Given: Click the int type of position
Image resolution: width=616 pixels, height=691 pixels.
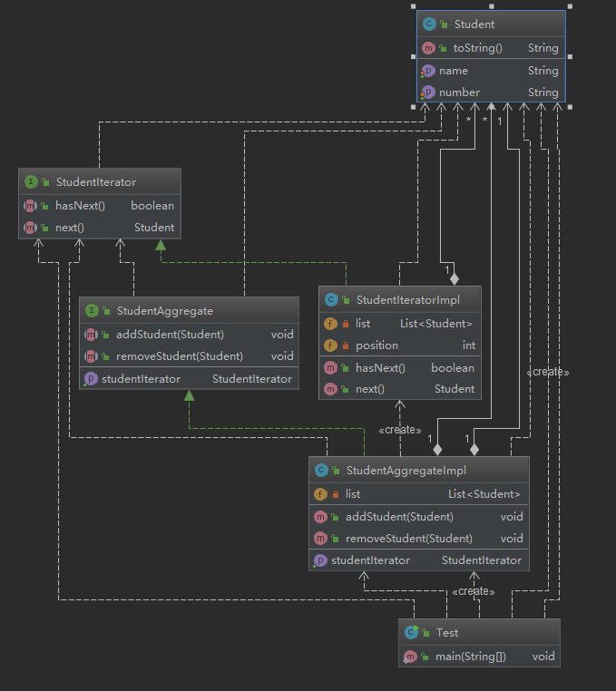Looking at the screenshot, I should (469, 345).
